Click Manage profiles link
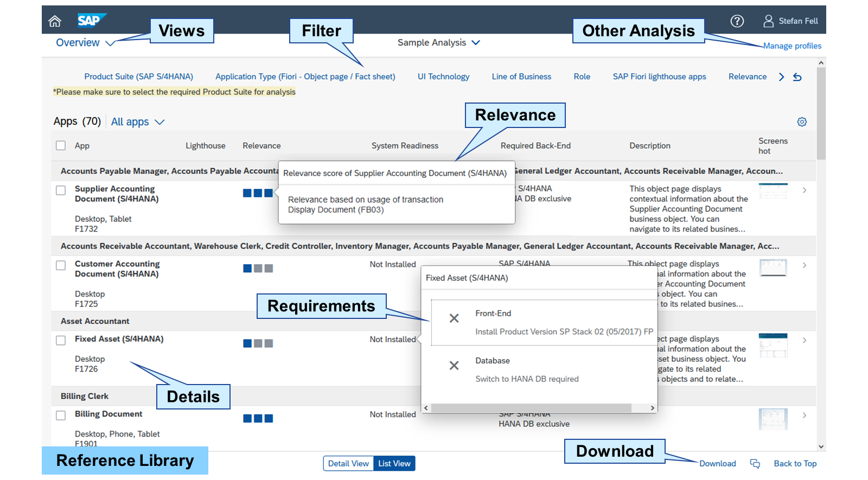Viewport: 868px width, 480px height. [792, 46]
